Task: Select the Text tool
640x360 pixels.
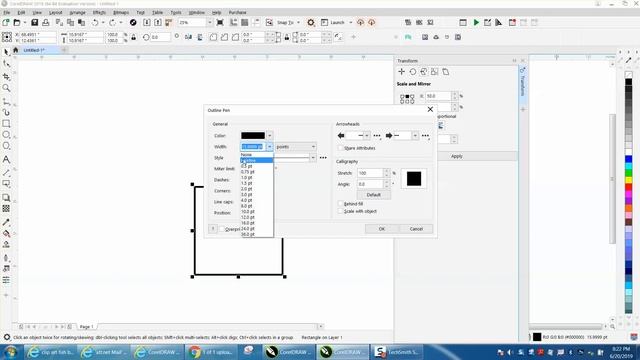Action: [x=6, y=159]
